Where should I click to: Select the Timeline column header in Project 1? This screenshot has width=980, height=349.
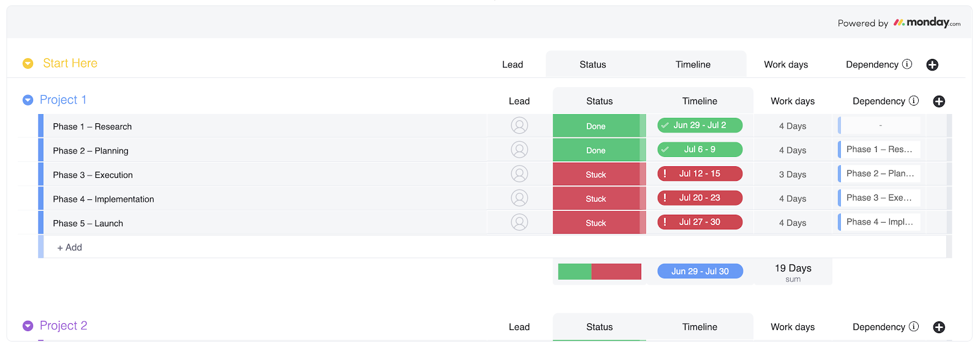[699, 101]
